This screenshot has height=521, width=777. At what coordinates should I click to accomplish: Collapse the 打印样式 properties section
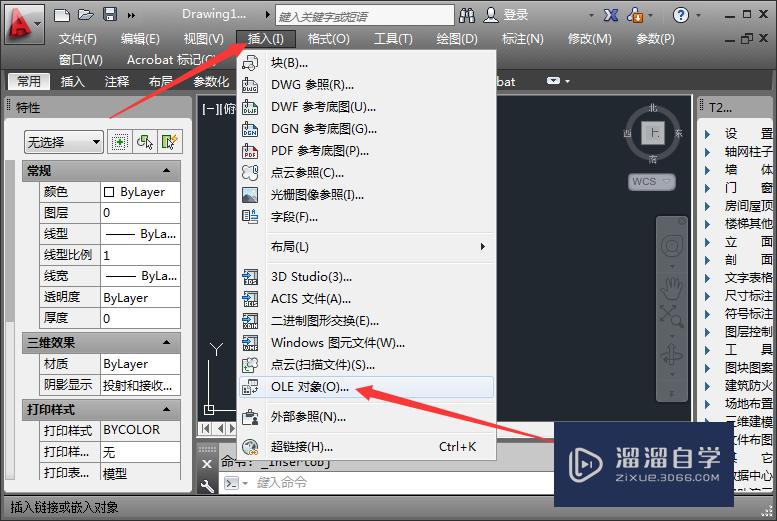click(x=166, y=409)
